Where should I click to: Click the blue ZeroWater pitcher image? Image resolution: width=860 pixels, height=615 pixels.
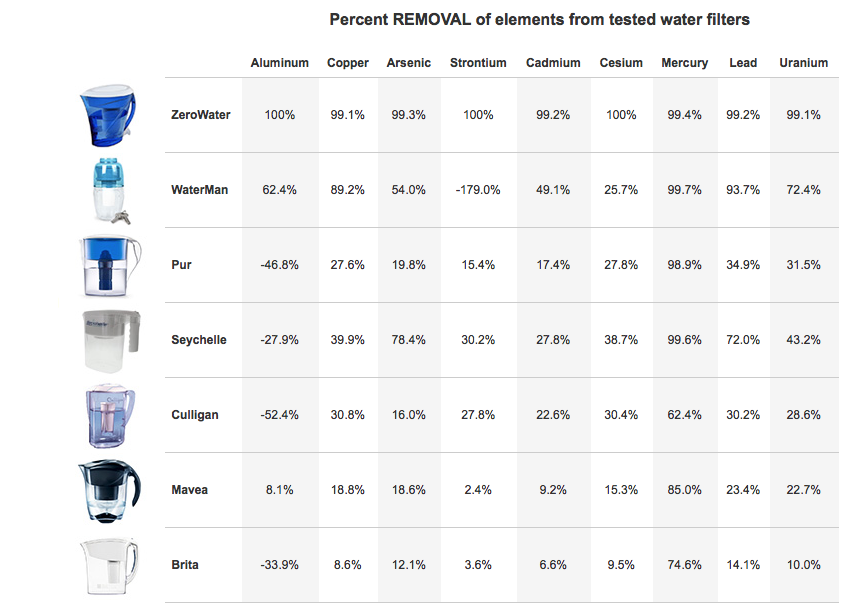click(x=108, y=115)
